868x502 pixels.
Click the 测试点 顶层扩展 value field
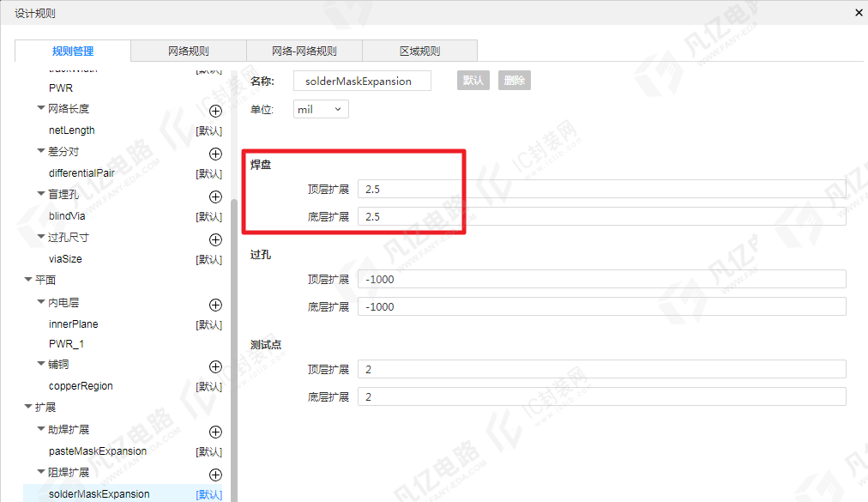pyautogui.click(x=602, y=369)
